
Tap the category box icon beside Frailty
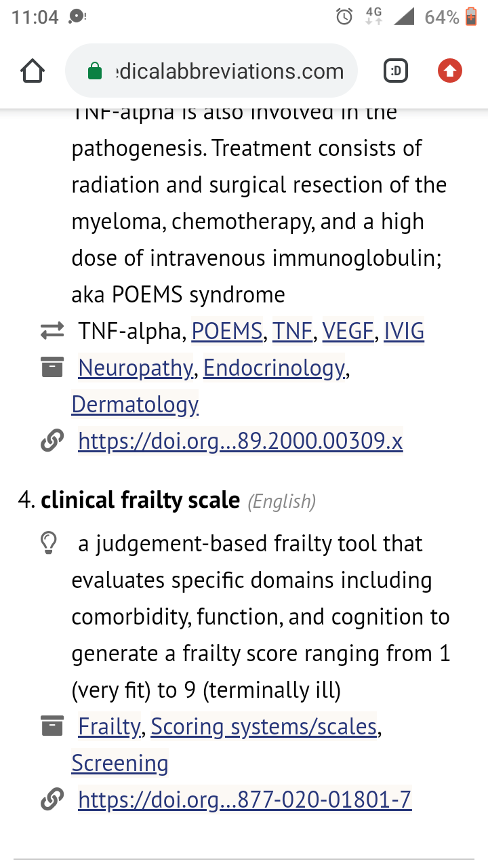[x=52, y=726]
